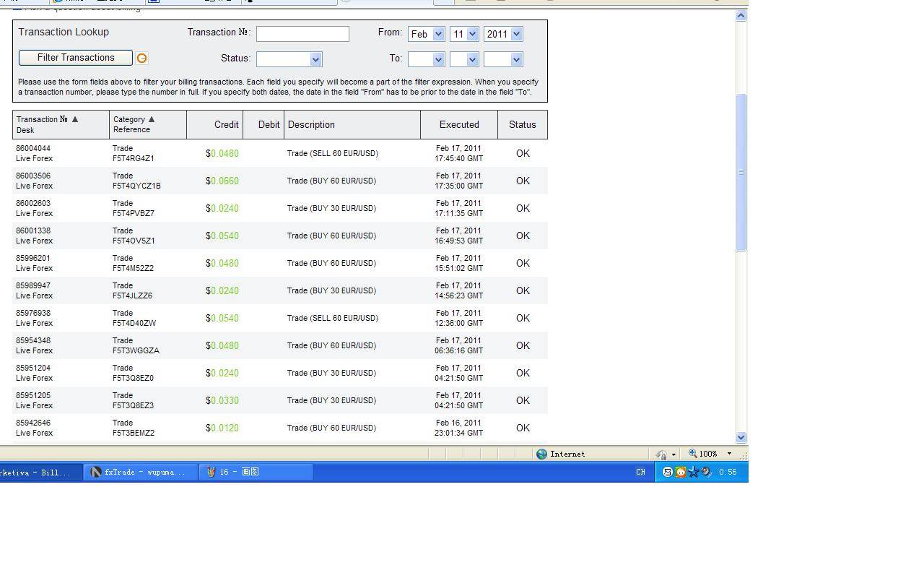Click the scroll up arrow of page scrollbar

[x=741, y=16]
